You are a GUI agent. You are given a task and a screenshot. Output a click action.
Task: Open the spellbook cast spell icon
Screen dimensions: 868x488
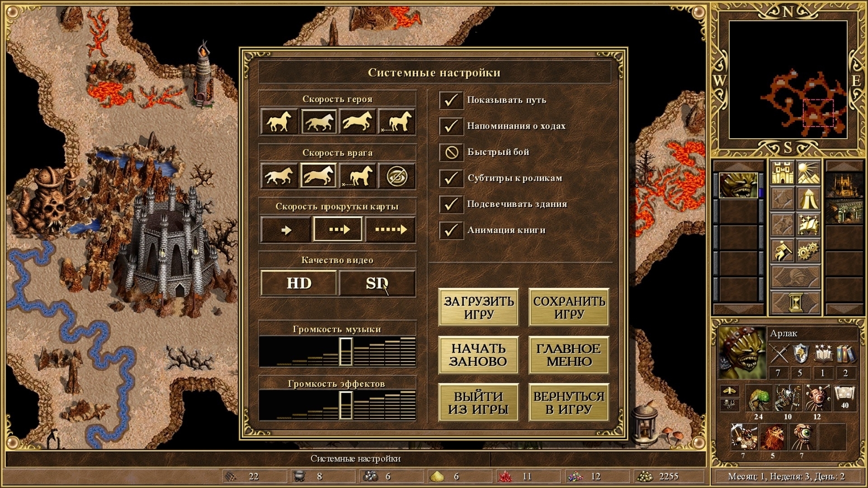click(809, 225)
